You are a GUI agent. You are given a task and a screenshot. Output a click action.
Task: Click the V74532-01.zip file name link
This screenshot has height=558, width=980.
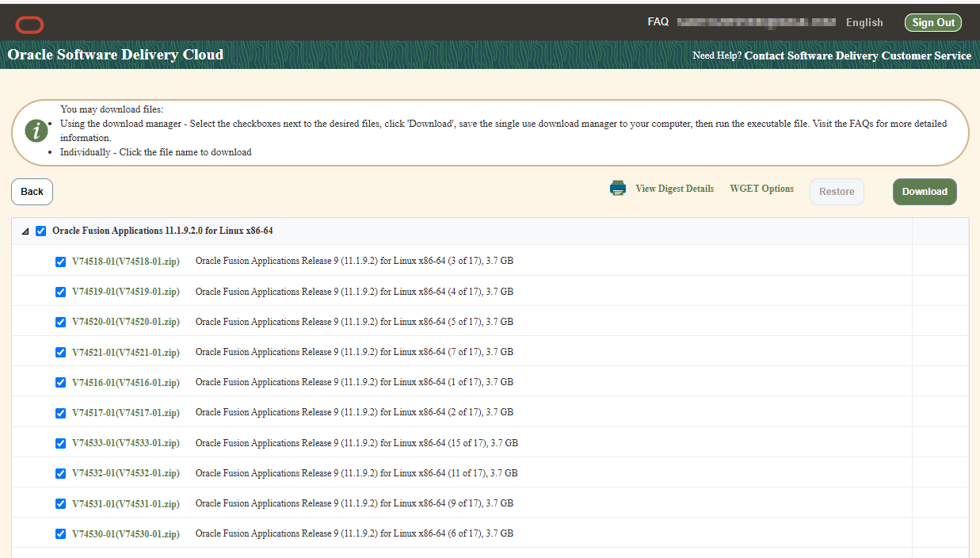125,473
